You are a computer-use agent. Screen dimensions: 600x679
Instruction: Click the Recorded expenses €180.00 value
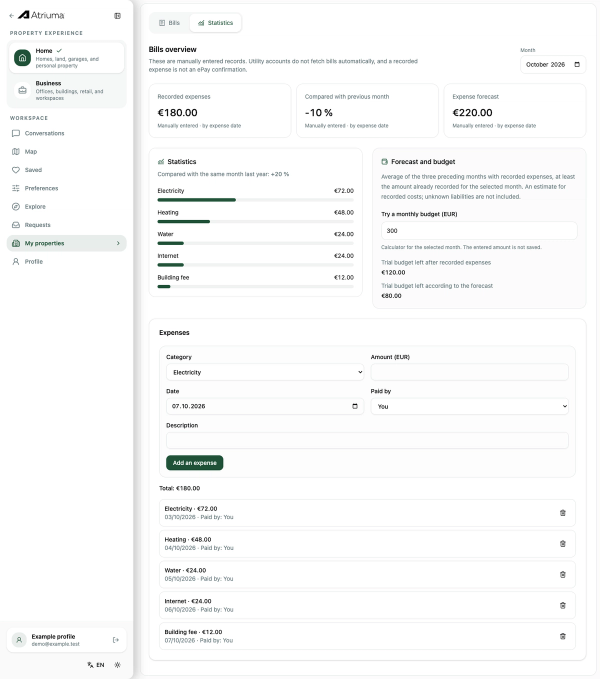177,113
